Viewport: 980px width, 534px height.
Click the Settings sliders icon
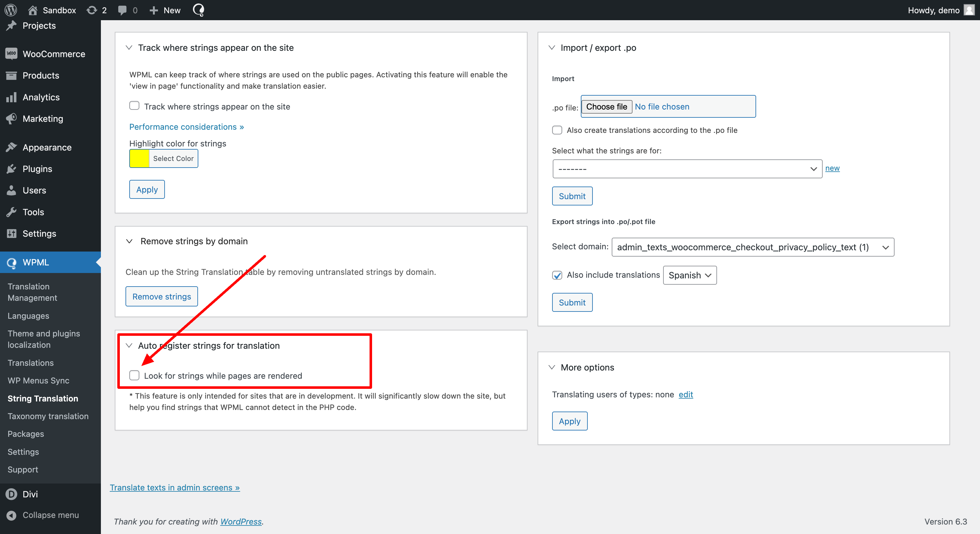pyautogui.click(x=11, y=234)
